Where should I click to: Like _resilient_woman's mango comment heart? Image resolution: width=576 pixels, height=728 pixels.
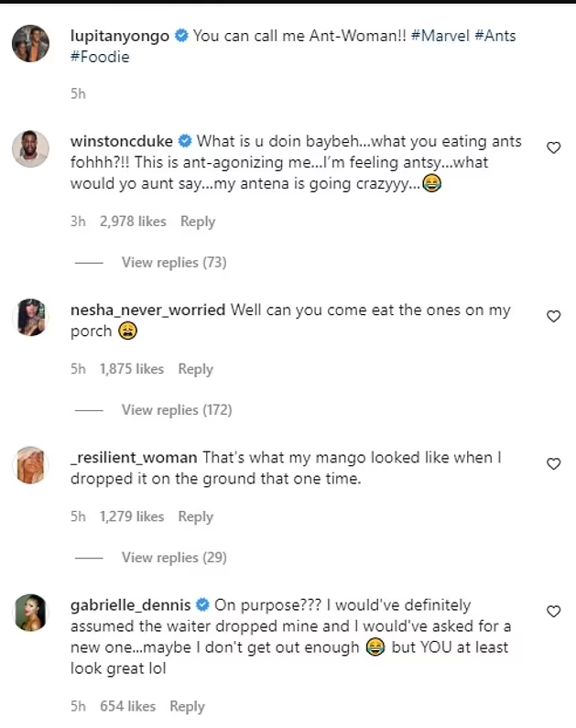[553, 464]
